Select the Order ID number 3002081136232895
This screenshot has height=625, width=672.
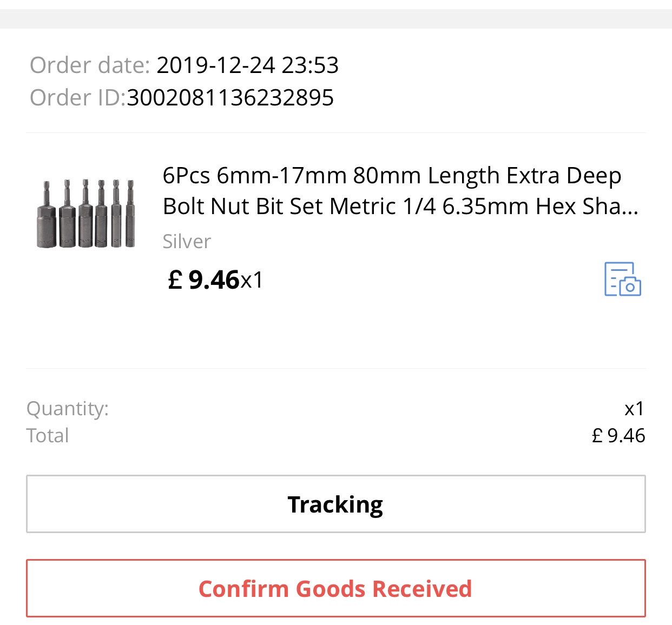coord(230,98)
